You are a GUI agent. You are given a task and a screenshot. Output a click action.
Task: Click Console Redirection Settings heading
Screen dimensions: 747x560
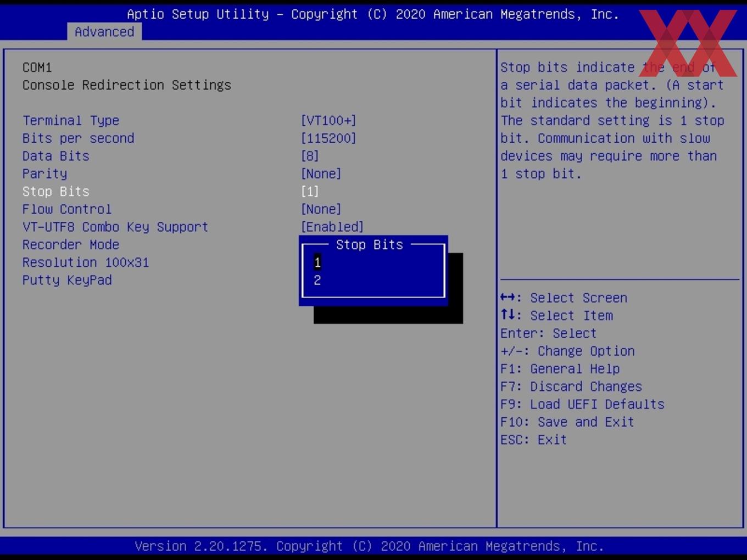[x=127, y=85]
